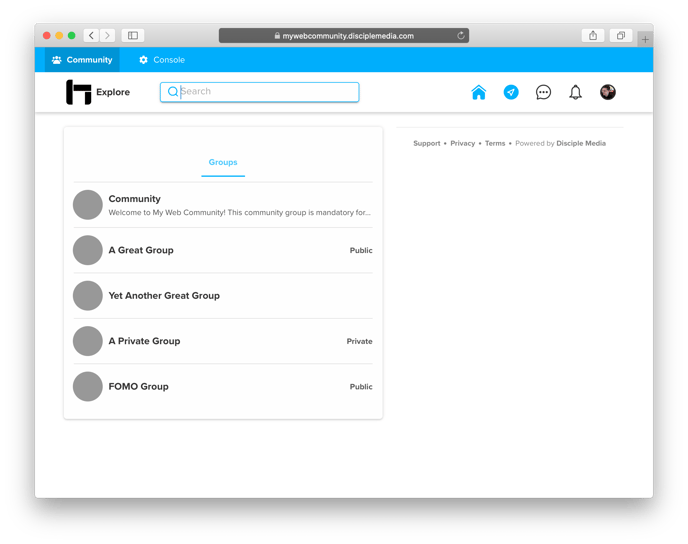This screenshot has width=688, height=544.
Task: Open Yet Another Great Group
Action: click(x=223, y=296)
